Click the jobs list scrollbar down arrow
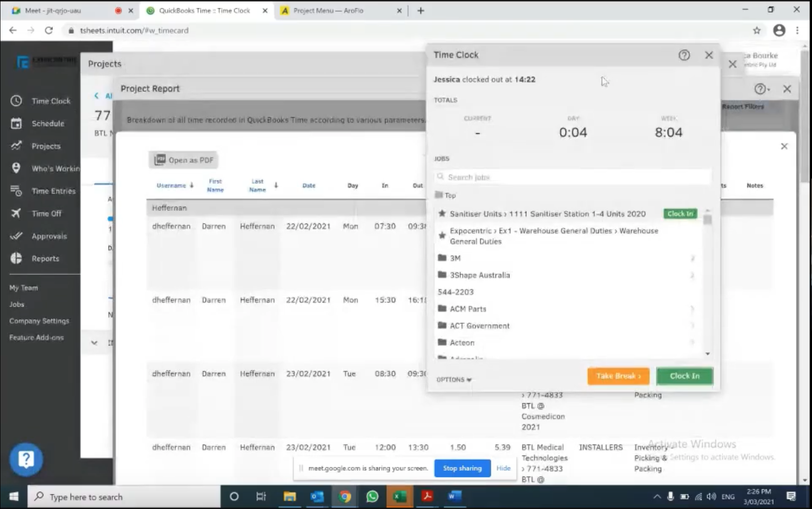 [708, 354]
